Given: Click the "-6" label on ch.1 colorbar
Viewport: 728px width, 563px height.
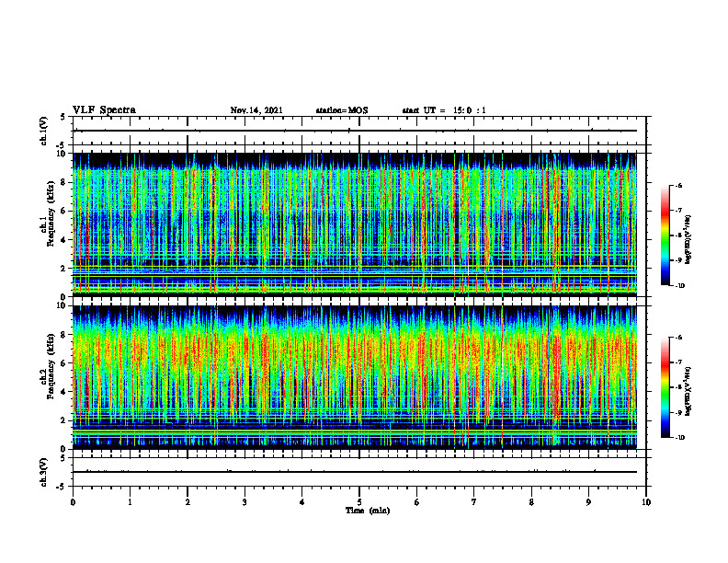Looking at the screenshot, I should pos(678,186).
